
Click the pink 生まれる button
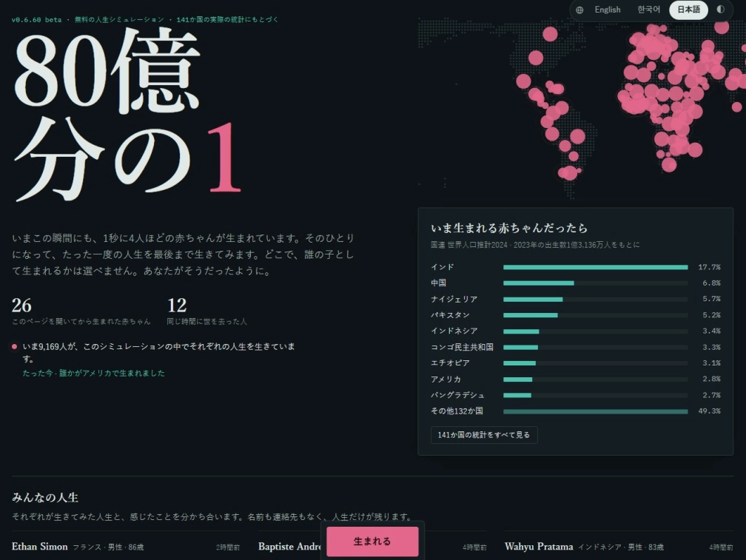(372, 541)
